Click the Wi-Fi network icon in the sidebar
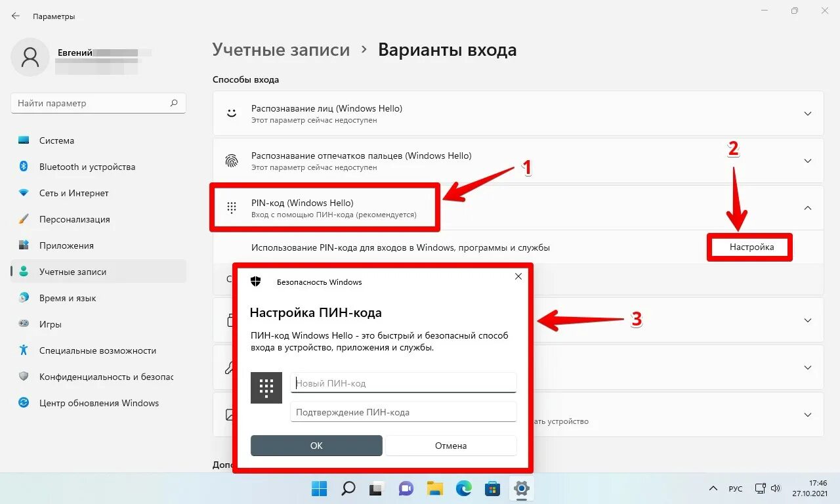 (x=24, y=193)
